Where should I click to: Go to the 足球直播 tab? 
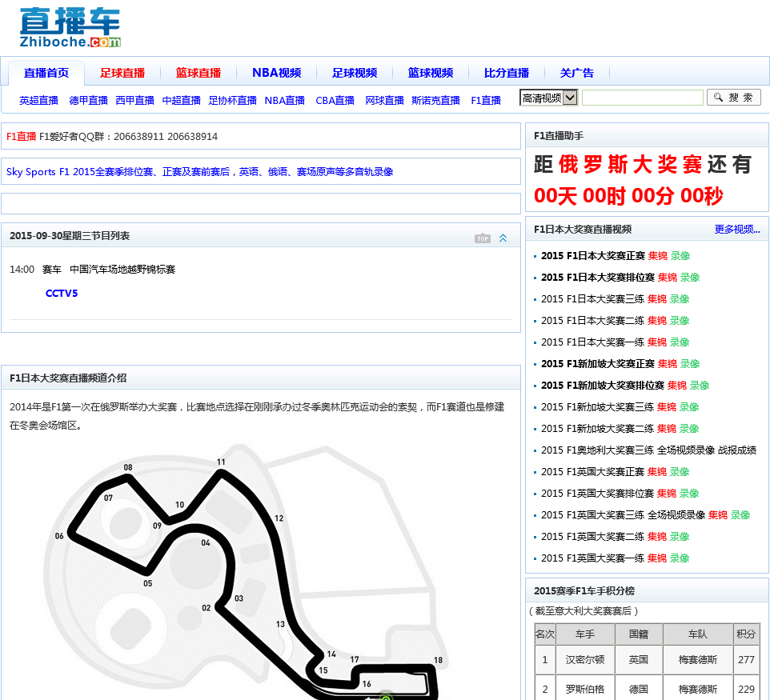(x=122, y=73)
